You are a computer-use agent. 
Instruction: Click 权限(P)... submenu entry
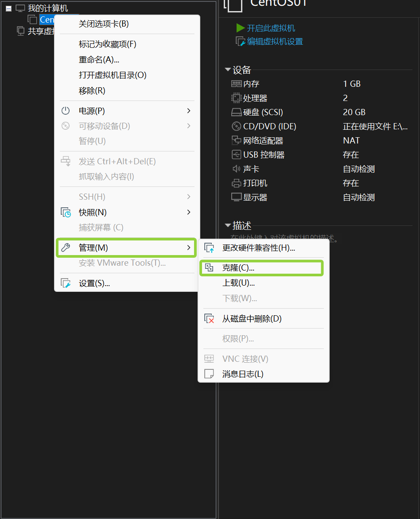(238, 339)
